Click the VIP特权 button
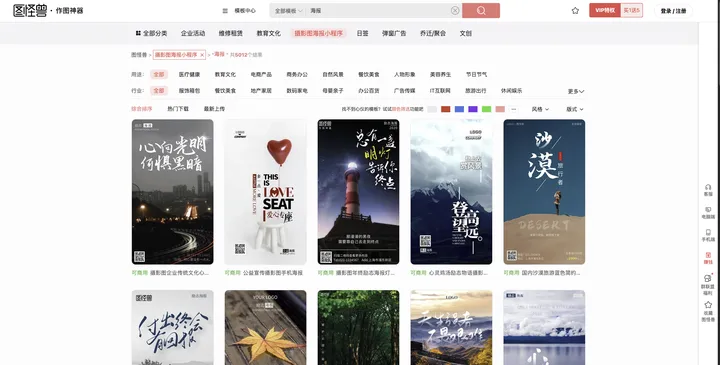Image resolution: width=720 pixels, height=365 pixels. click(x=605, y=10)
